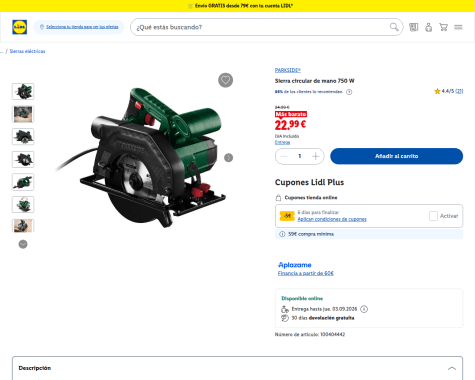Viewport: 475px width, 380px height.
Task: Open Sierras eléctricas breadcrumb
Action: (27, 51)
